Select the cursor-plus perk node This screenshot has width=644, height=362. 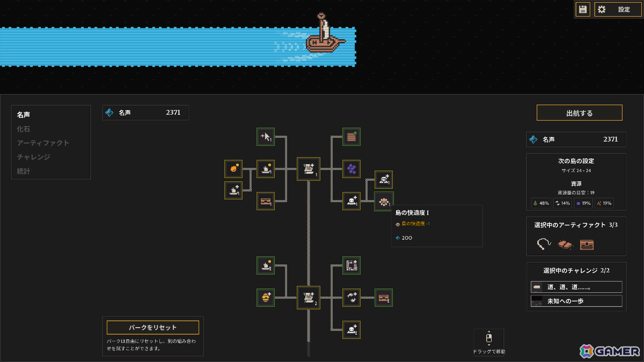pos(266,137)
